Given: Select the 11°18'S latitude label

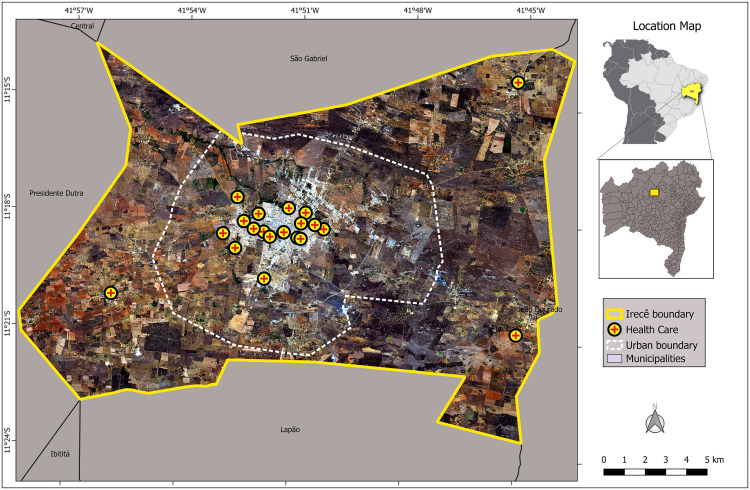Looking at the screenshot, I should coord(8,206).
